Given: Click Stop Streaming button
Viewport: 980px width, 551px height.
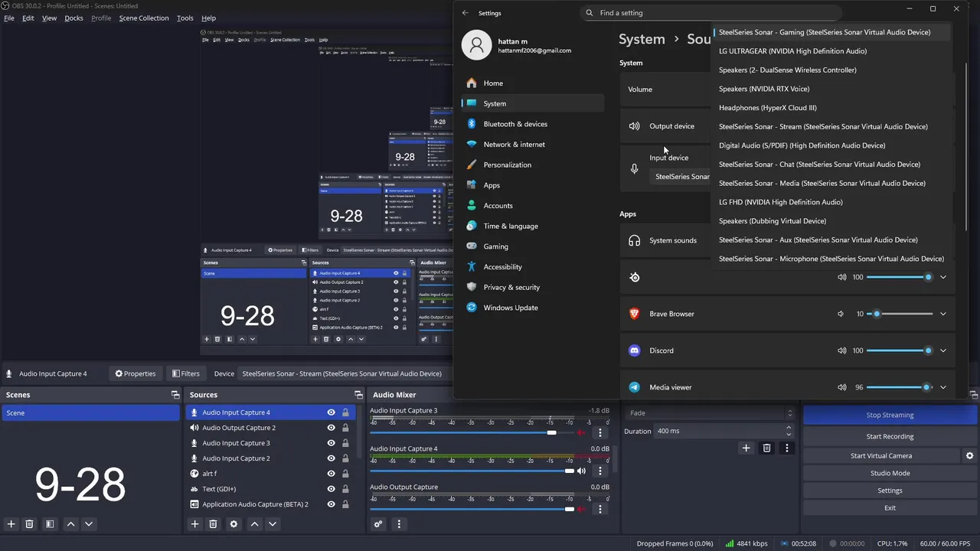Looking at the screenshot, I should [x=890, y=415].
